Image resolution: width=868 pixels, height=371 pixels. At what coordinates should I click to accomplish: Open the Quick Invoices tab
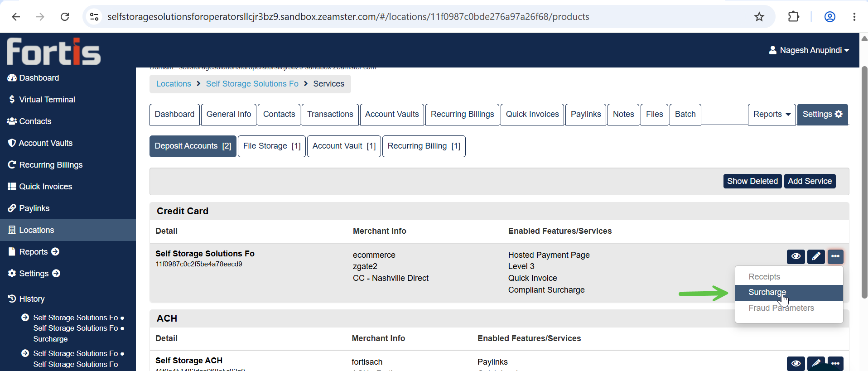(532, 114)
